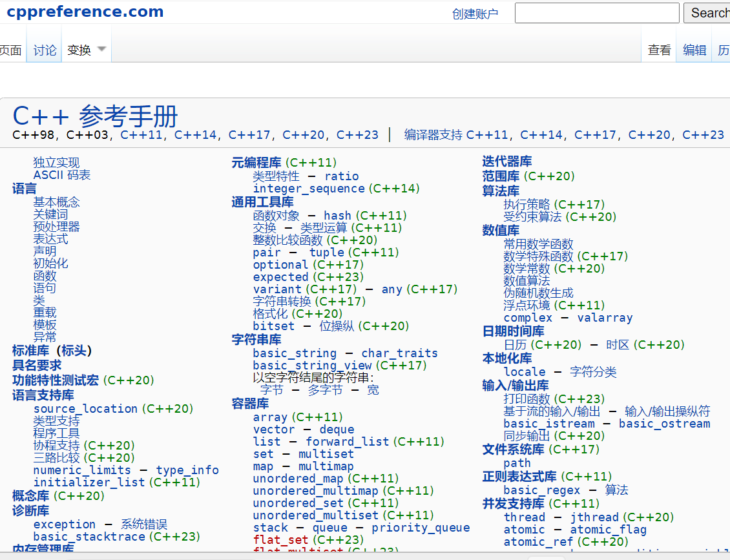730x560 pixels.
Task: Open the optional (C++17) page
Action: click(x=280, y=265)
